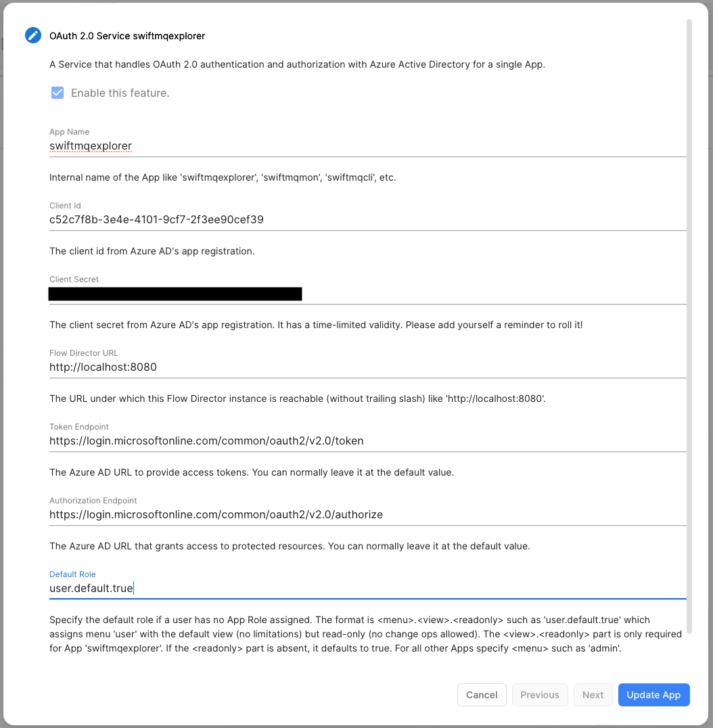Image resolution: width=713 pixels, height=728 pixels.
Task: Click the 'Enable this feature.' label text
Action: pos(120,93)
